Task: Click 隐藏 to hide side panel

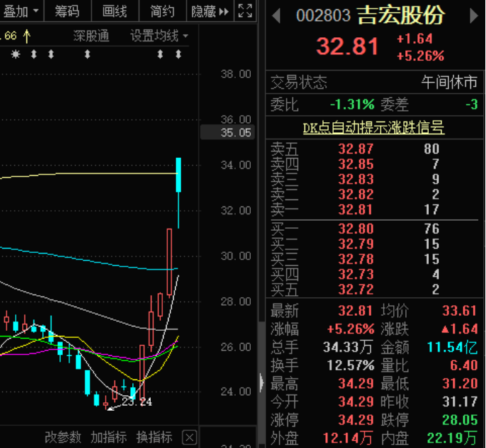Action: click(x=210, y=11)
